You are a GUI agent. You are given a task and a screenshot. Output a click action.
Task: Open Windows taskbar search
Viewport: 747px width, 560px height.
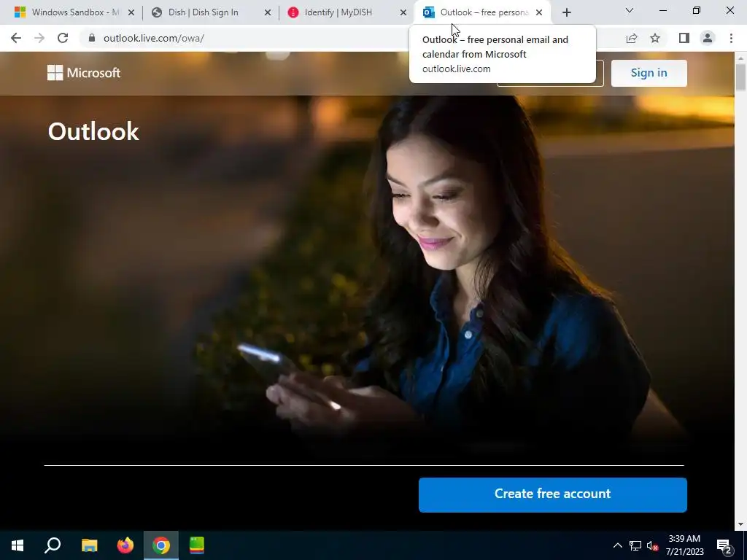pyautogui.click(x=53, y=545)
